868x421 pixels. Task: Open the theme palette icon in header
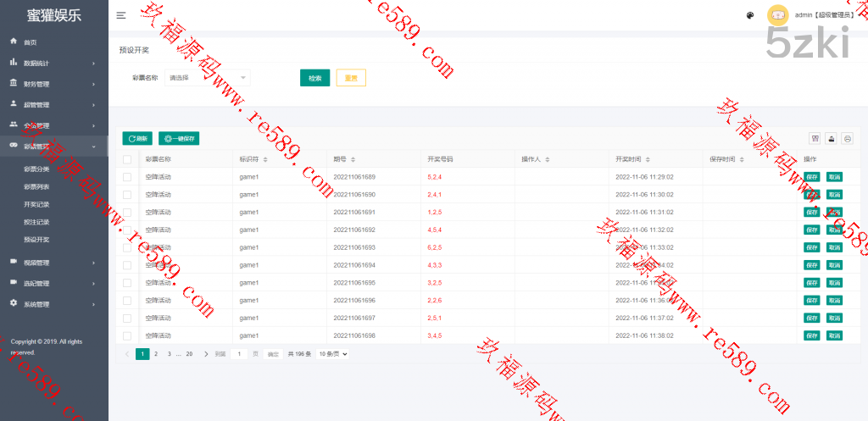click(x=749, y=15)
